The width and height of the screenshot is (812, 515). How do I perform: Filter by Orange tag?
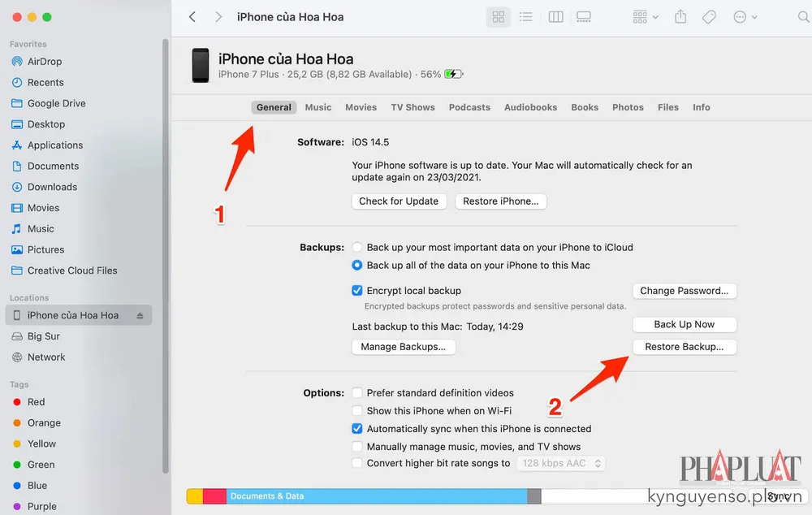click(37, 422)
